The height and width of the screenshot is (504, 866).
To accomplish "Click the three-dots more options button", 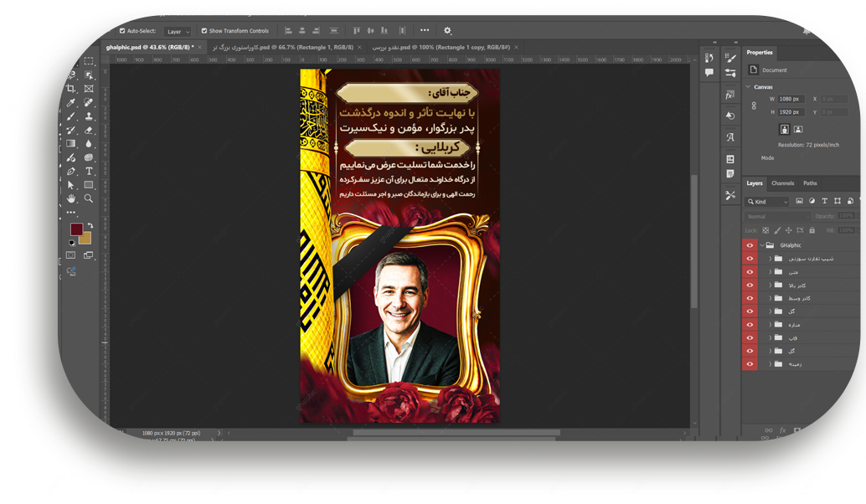I will tap(424, 31).
